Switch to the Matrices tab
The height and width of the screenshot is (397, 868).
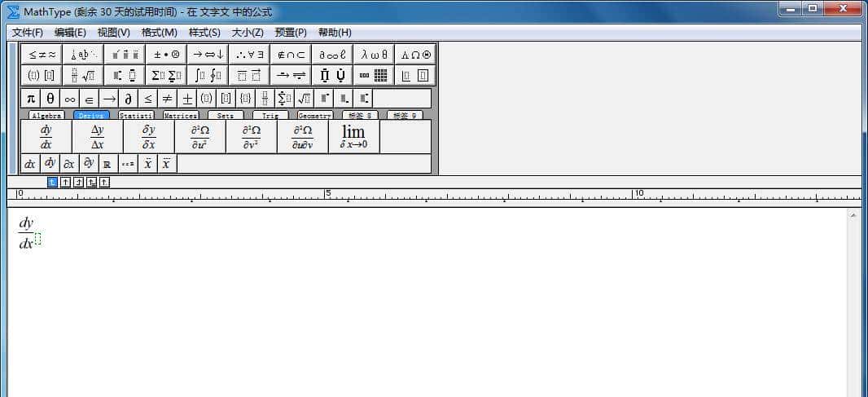180,116
